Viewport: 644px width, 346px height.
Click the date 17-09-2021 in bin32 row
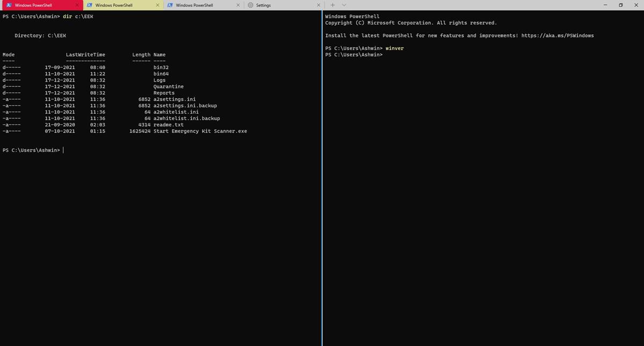tap(60, 68)
